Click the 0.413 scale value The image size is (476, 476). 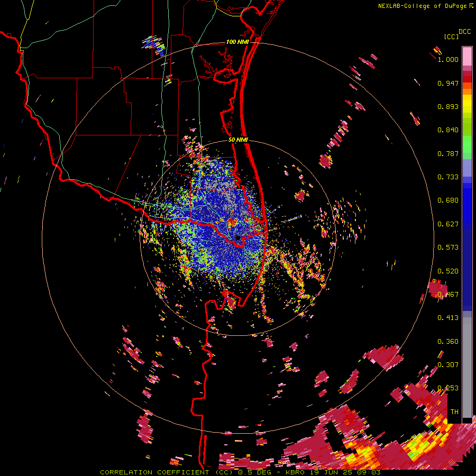[448, 318]
